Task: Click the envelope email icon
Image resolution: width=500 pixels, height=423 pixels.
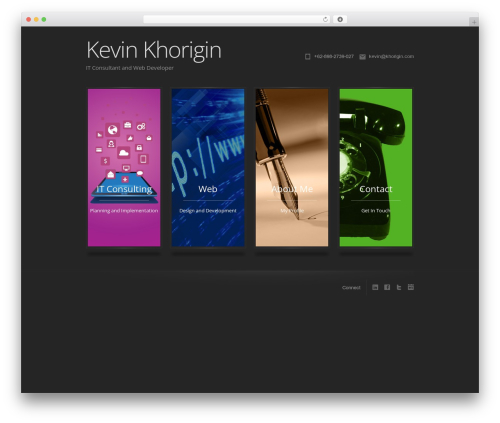Action: pyautogui.click(x=362, y=57)
